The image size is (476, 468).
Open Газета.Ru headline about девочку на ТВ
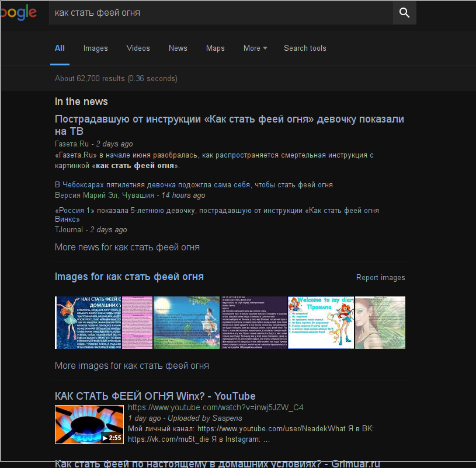229,125
